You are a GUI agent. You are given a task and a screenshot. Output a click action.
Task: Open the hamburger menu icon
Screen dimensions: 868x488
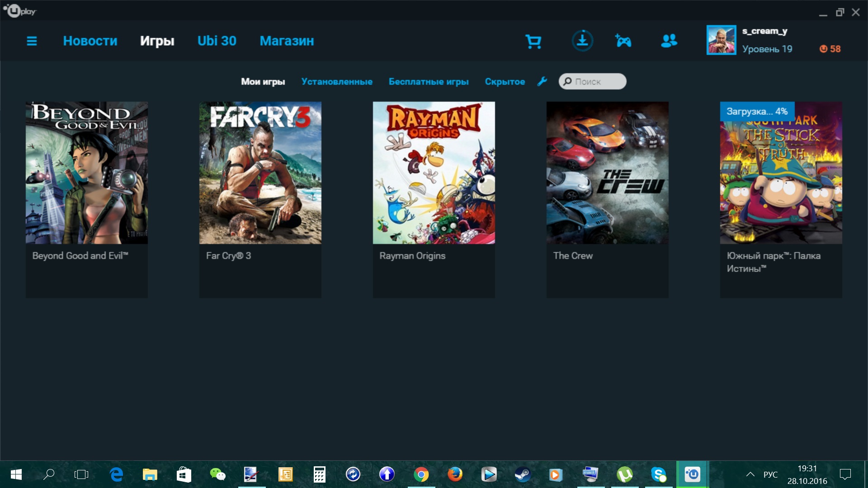coord(32,41)
